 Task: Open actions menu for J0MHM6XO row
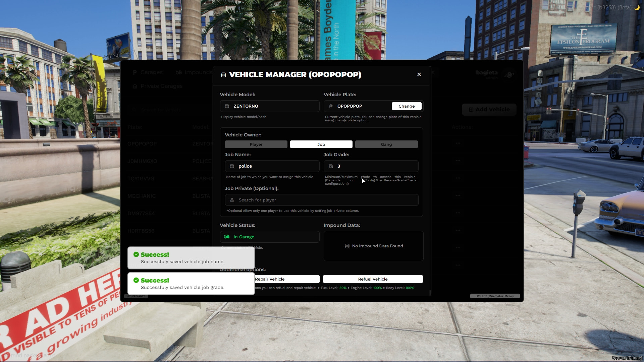(x=458, y=161)
